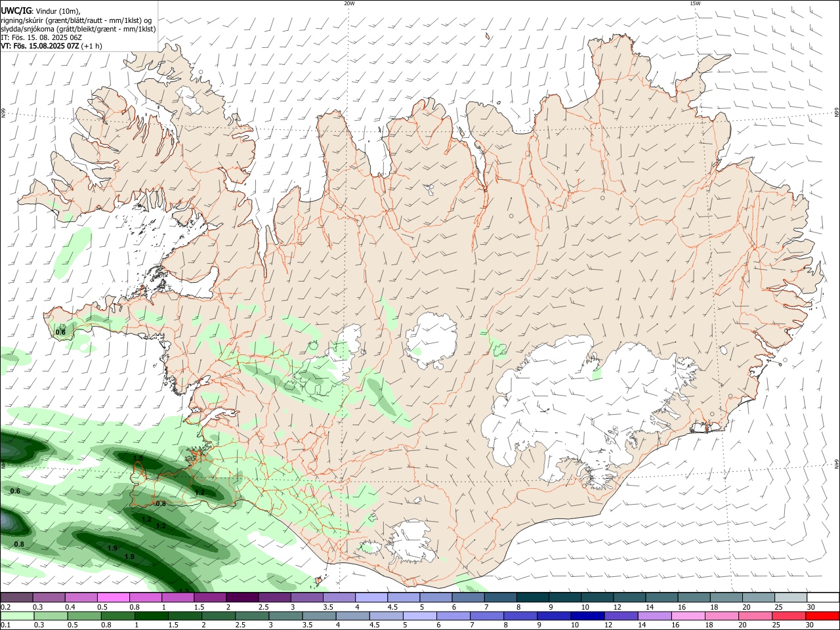Click the purple-row swatch labeled 2.5
This screenshot has height=630, width=840.
click(x=274, y=598)
